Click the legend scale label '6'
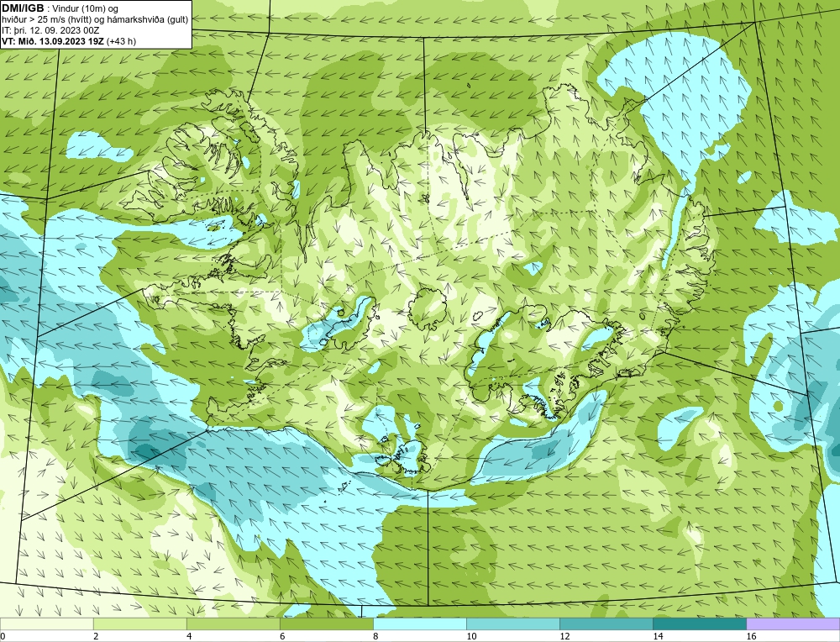 tap(282, 636)
